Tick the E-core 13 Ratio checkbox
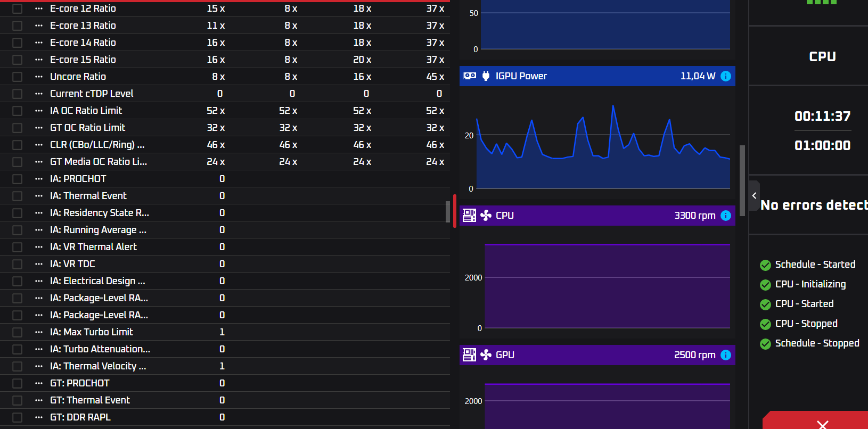This screenshot has width=868, height=429. (18, 26)
